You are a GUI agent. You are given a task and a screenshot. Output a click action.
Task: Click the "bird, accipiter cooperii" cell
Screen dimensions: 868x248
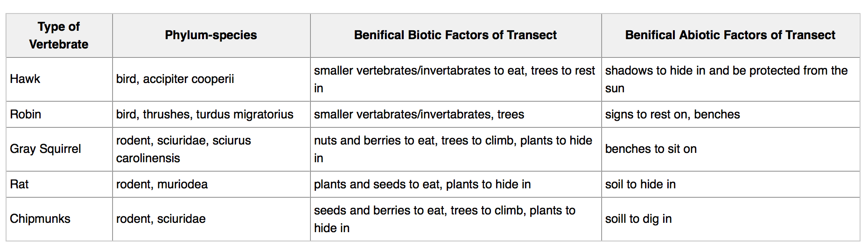tap(175, 79)
